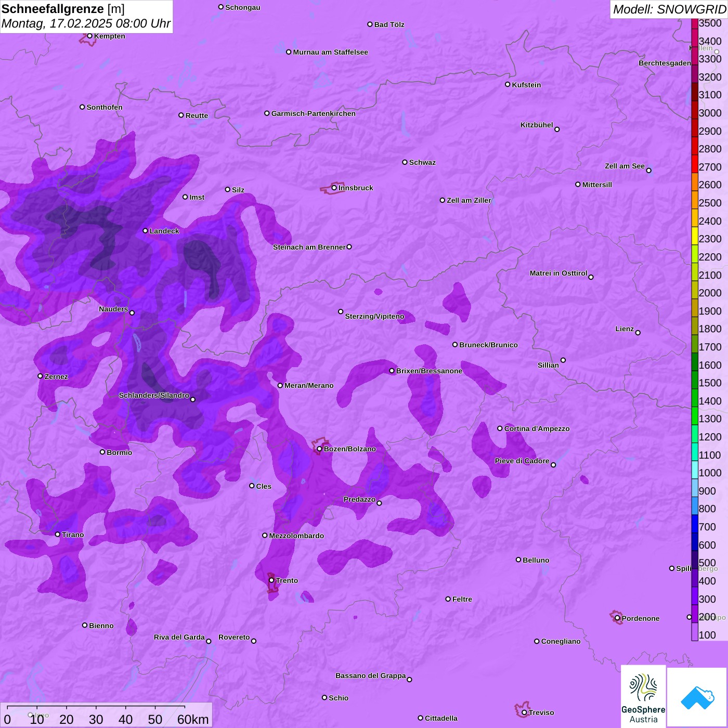Select the Belluno marker dot
The image size is (728, 728).
click(518, 560)
